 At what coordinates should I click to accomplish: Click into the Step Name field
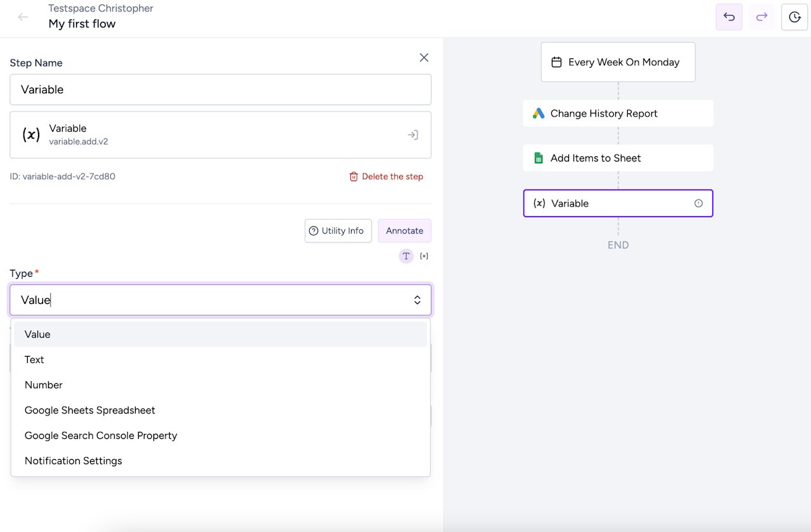(x=220, y=90)
